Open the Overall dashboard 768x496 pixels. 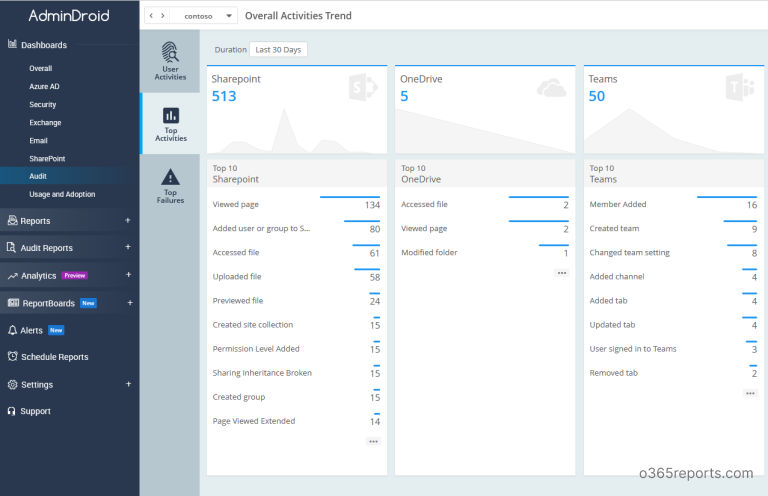pos(41,69)
